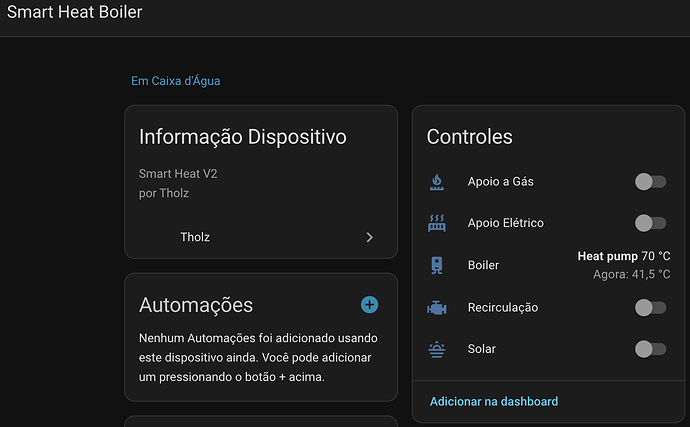Open the Solar entity label
The height and width of the screenshot is (427, 690).
click(481, 349)
